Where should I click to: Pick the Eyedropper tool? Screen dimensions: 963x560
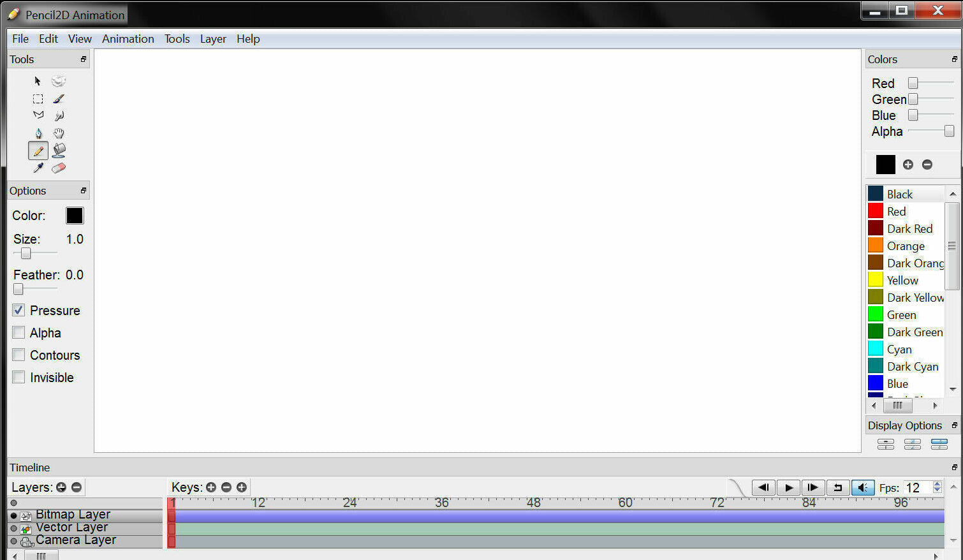[38, 168]
